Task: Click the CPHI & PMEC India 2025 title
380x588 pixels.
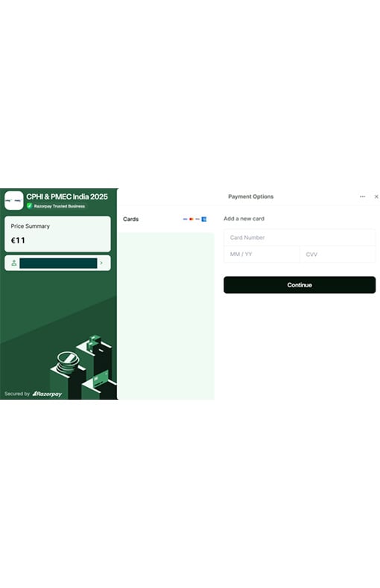Action: click(67, 196)
